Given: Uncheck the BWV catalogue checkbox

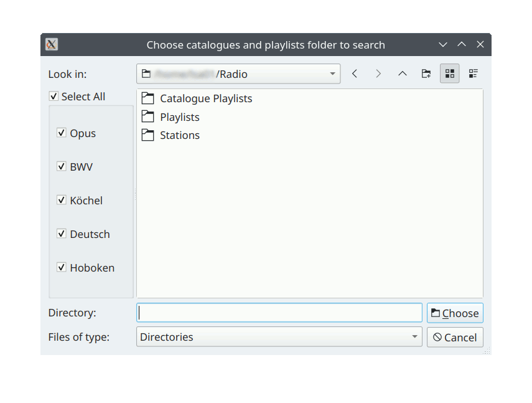Looking at the screenshot, I should click(x=61, y=166).
